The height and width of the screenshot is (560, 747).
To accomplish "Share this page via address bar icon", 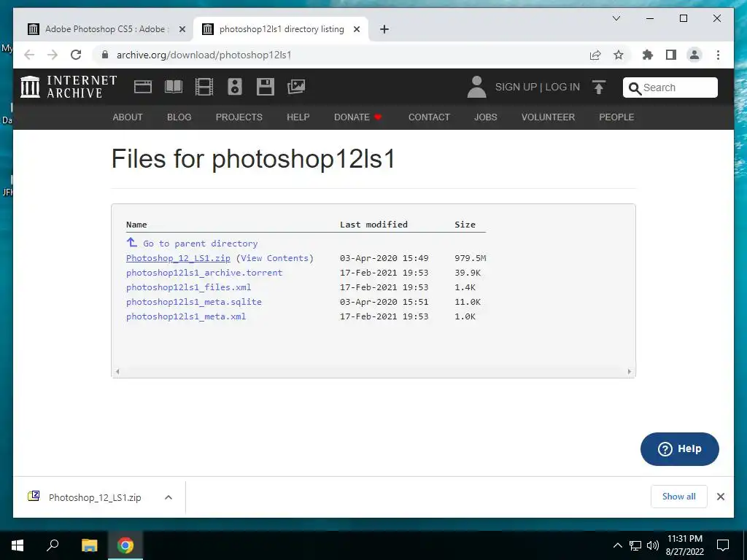I will pos(595,55).
